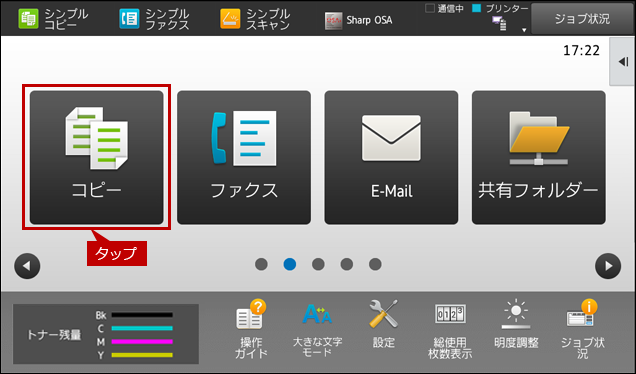Open 設定 settings wrench icon
This screenshot has height=374, width=636.
(x=384, y=325)
